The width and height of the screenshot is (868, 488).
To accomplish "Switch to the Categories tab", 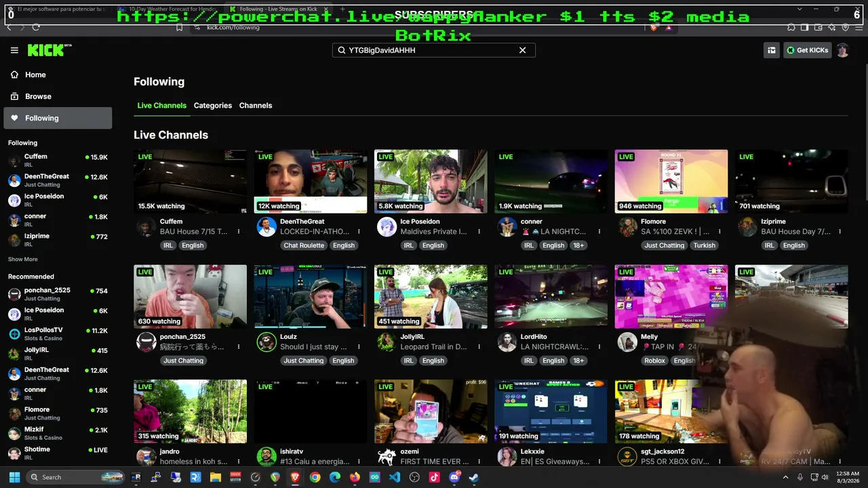I will [x=213, y=106].
